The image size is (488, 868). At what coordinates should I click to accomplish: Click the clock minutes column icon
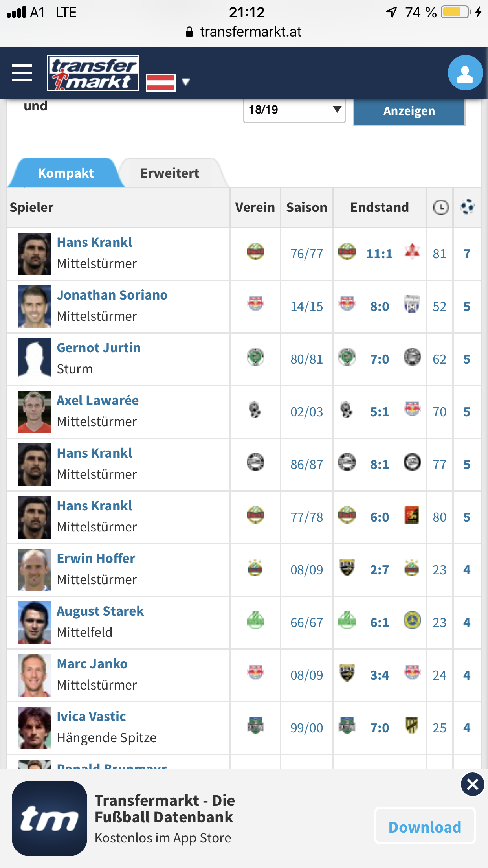coord(440,207)
